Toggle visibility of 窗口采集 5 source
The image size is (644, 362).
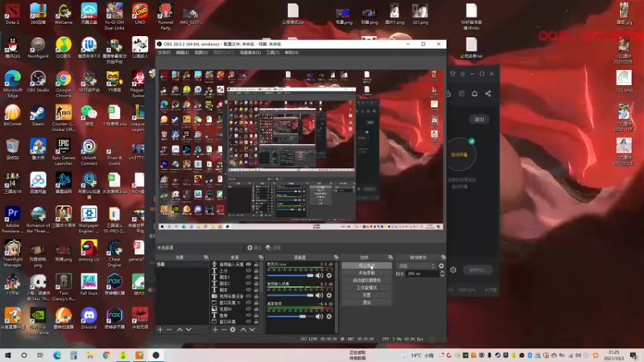point(249,302)
